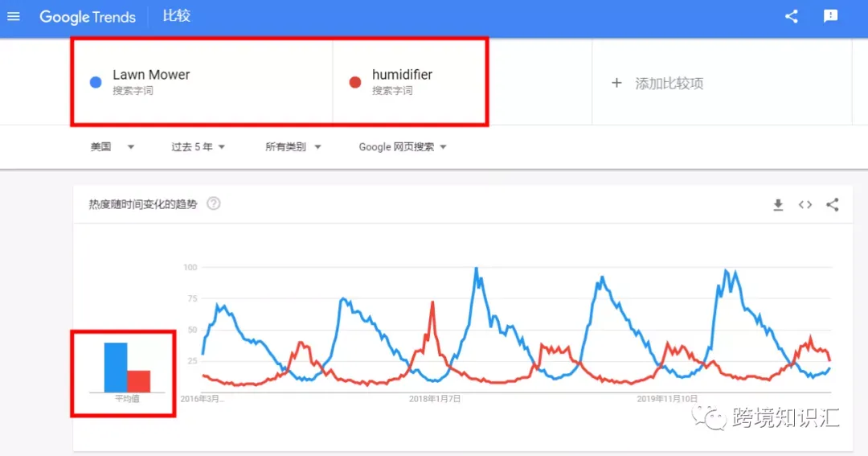868x456 pixels.
Task: Click the help question mark icon
Action: tap(214, 204)
